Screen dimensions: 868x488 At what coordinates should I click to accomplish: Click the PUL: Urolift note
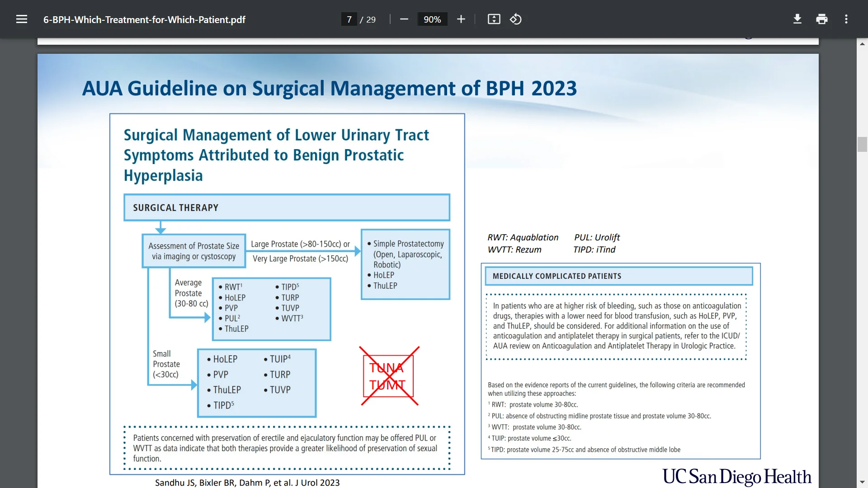tap(597, 237)
